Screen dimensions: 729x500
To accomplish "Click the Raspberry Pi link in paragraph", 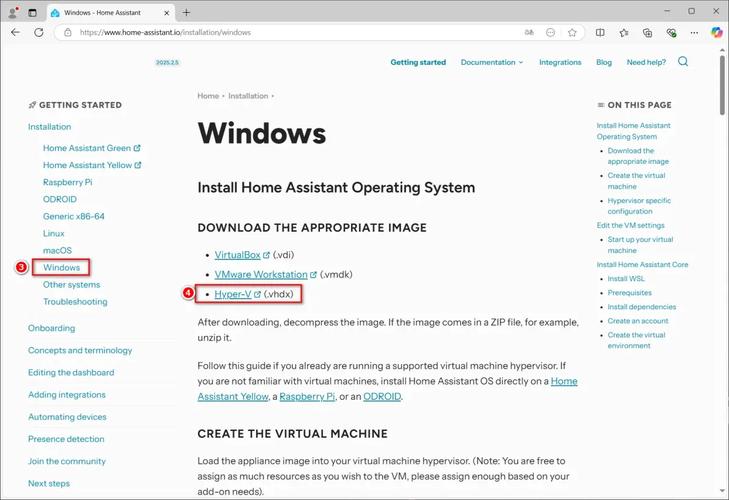I will [x=307, y=397].
